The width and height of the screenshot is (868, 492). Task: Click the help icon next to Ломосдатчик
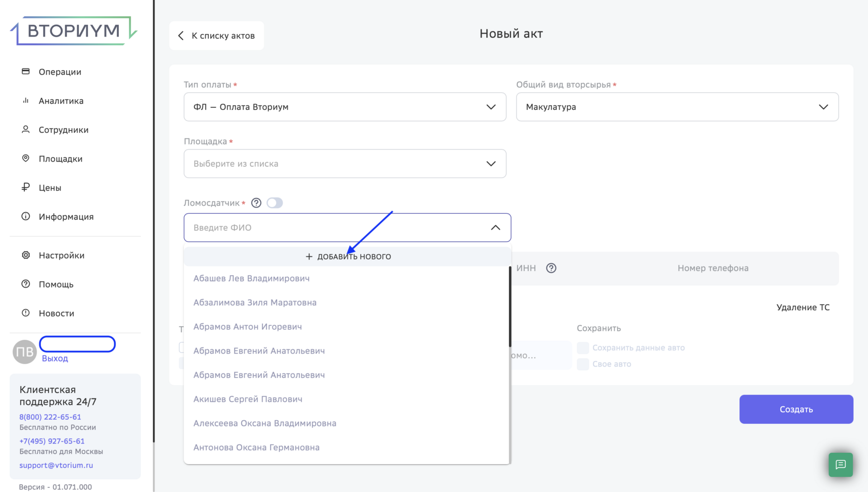pyautogui.click(x=256, y=203)
